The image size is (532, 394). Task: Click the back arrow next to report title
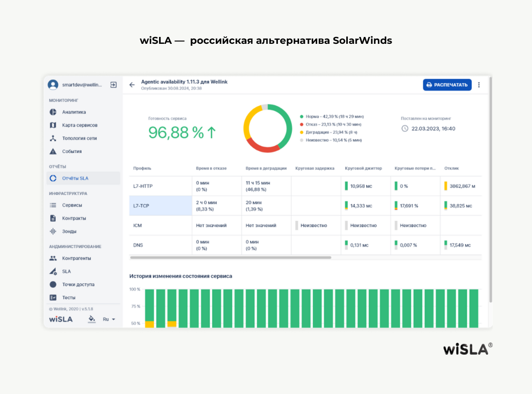coord(132,85)
